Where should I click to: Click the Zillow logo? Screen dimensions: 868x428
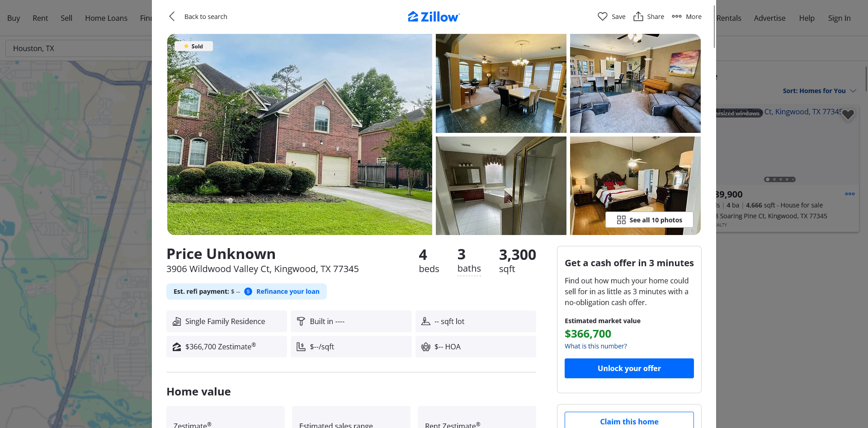pyautogui.click(x=434, y=17)
